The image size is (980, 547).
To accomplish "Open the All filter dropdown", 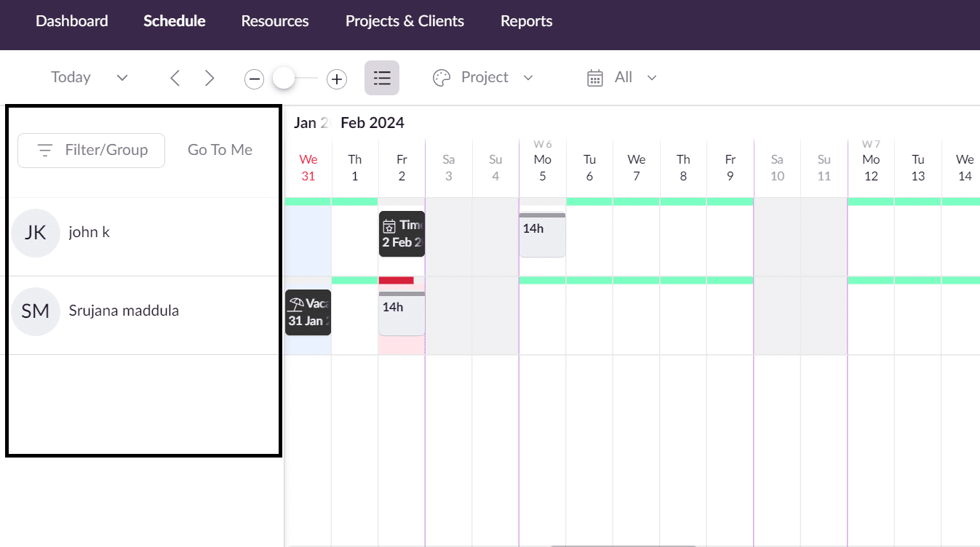I will (x=635, y=77).
